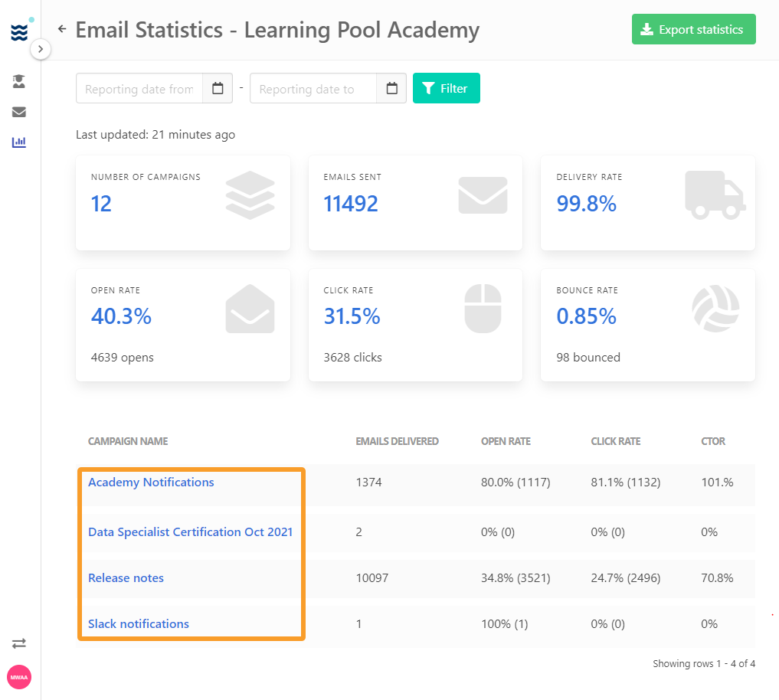Open calendar picker for Reporting date from
This screenshot has width=779, height=700.
click(x=218, y=88)
